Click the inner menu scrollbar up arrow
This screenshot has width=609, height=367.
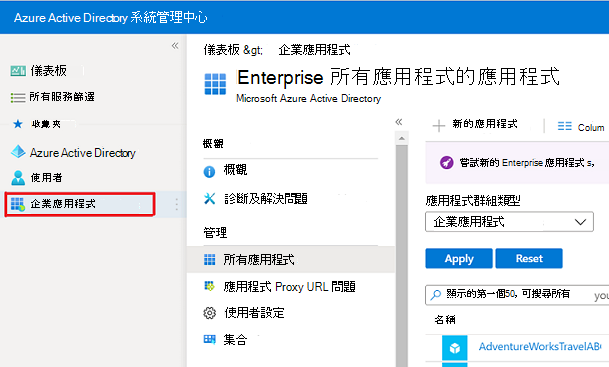(x=402, y=139)
